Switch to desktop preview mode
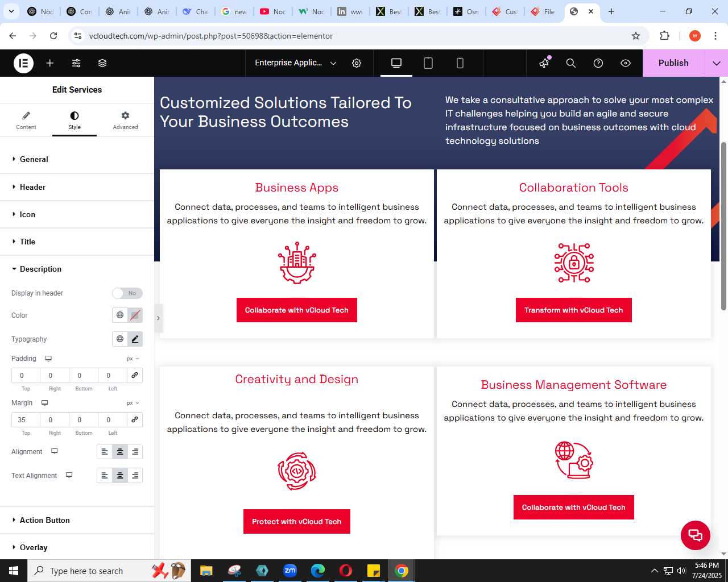 coord(396,63)
